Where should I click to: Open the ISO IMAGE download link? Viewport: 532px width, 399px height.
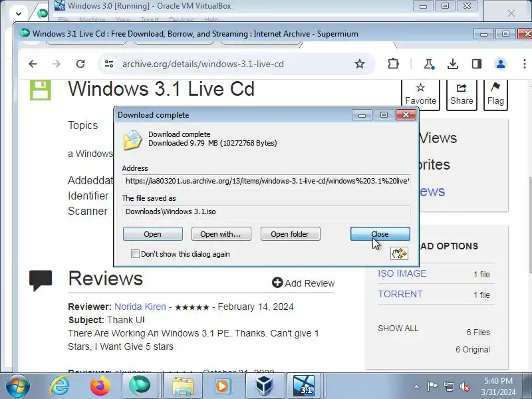(402, 273)
